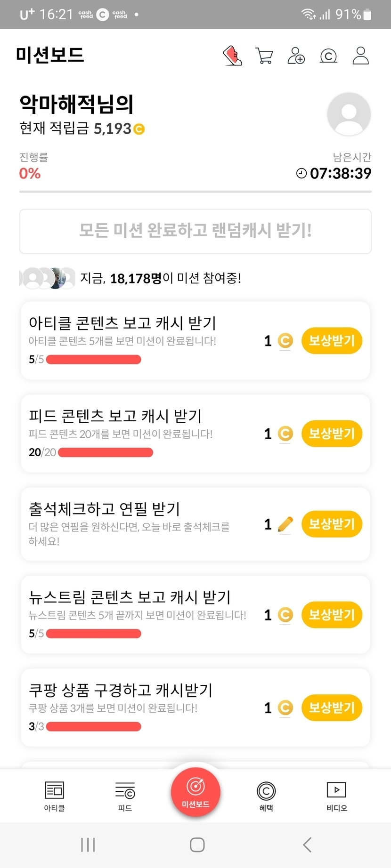
Task: Tap the red 미션보드 center button
Action: (x=195, y=792)
